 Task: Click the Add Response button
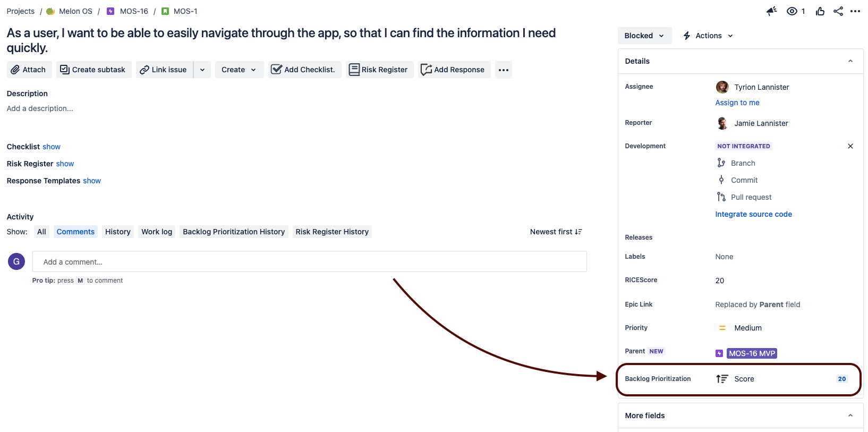453,70
